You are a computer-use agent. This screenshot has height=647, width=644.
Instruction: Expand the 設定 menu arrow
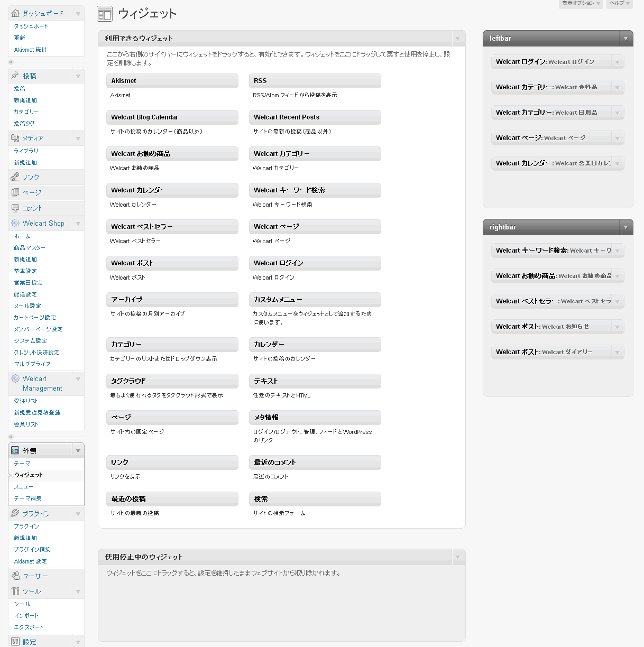tap(78, 642)
